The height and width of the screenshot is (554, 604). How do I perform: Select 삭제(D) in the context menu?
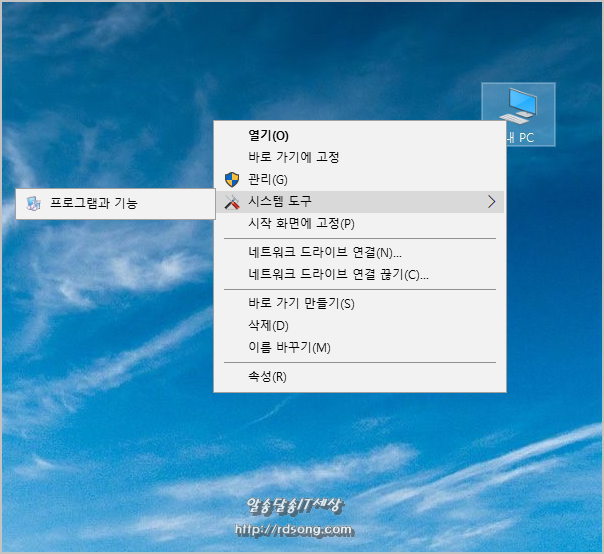click(268, 325)
